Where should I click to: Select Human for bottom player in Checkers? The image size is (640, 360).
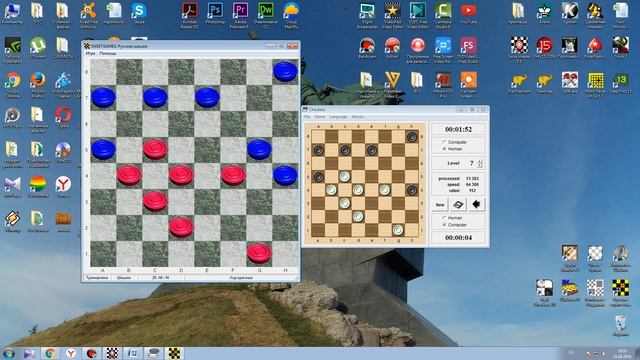pos(453,218)
